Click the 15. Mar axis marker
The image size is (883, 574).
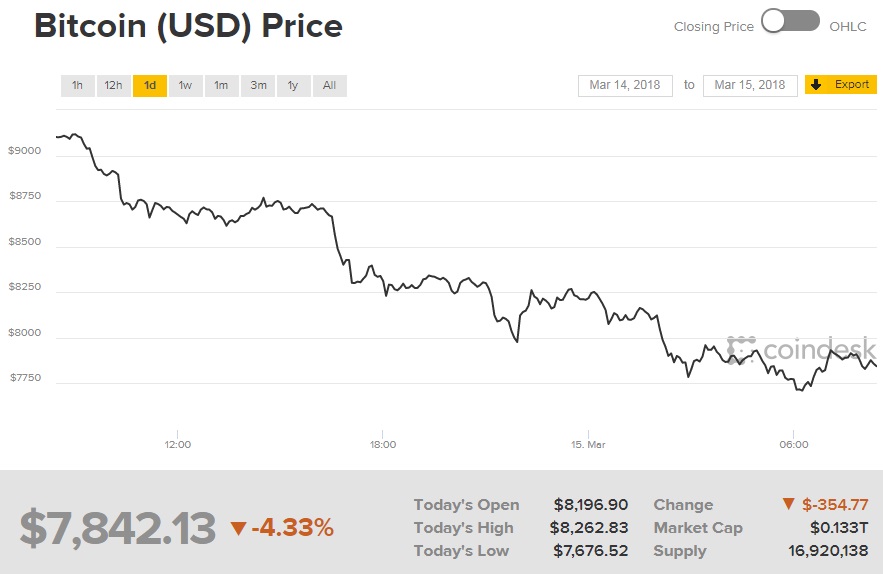[x=588, y=444]
